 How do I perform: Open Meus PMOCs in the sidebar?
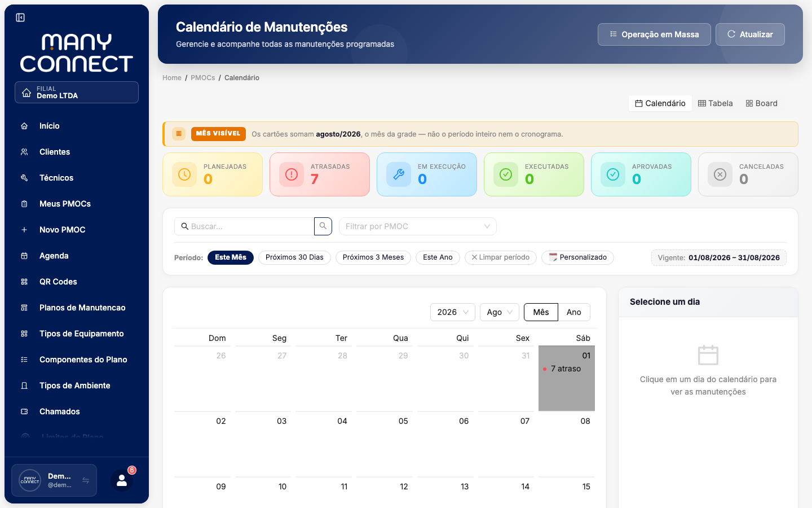tap(77, 204)
